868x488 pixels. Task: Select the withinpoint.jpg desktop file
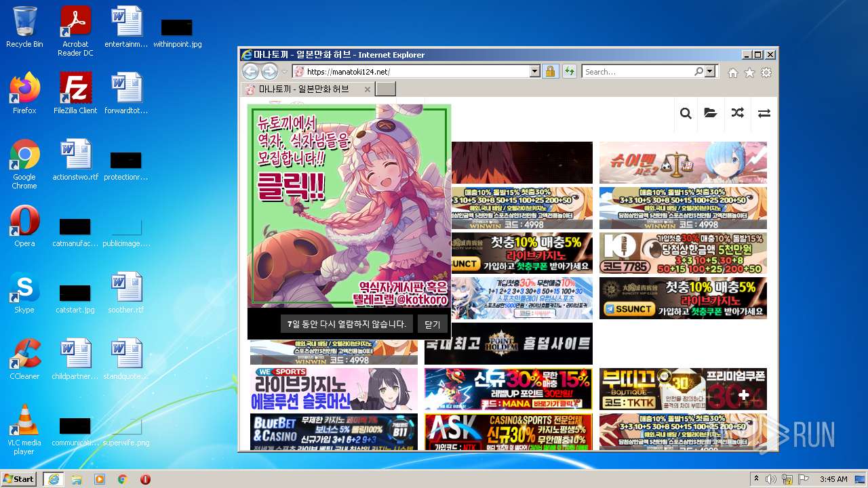pos(177,32)
